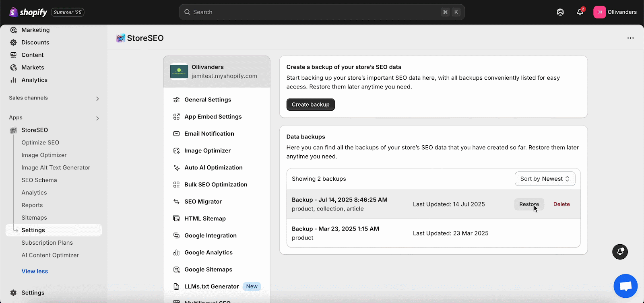
Task: Click the StoreSEO app icon in sidebar
Action: tap(14, 130)
